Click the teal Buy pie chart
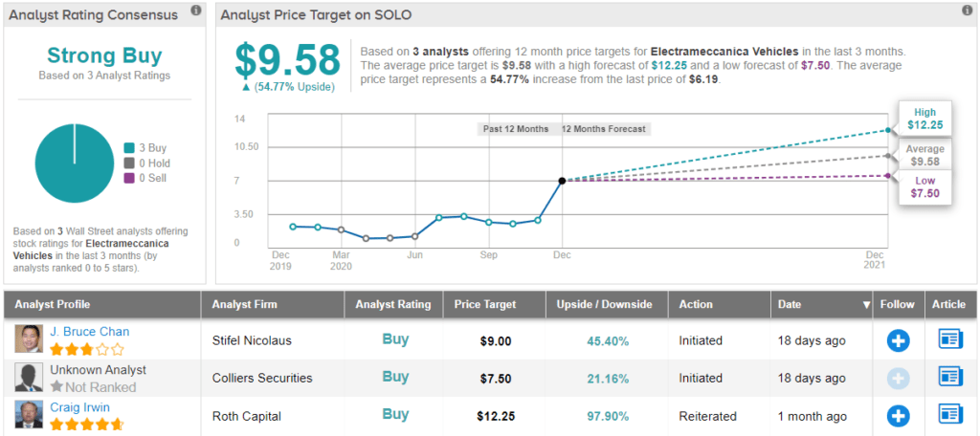Screen dimensions: 980x436 pyautogui.click(x=74, y=163)
